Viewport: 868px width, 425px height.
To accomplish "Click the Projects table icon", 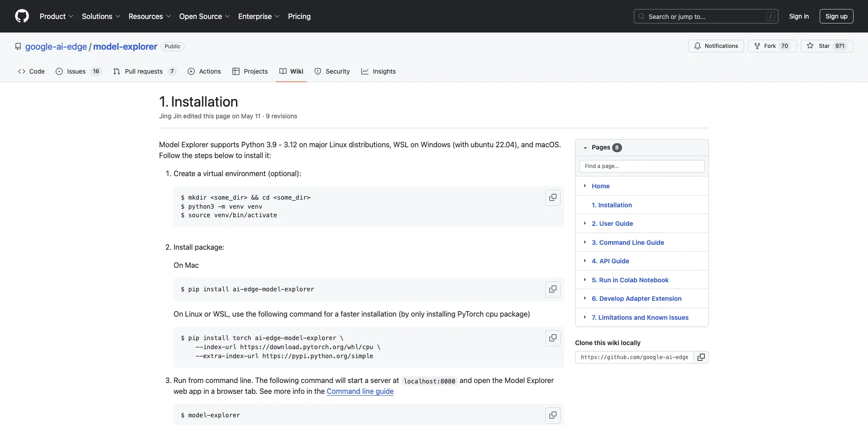I will coord(236,71).
